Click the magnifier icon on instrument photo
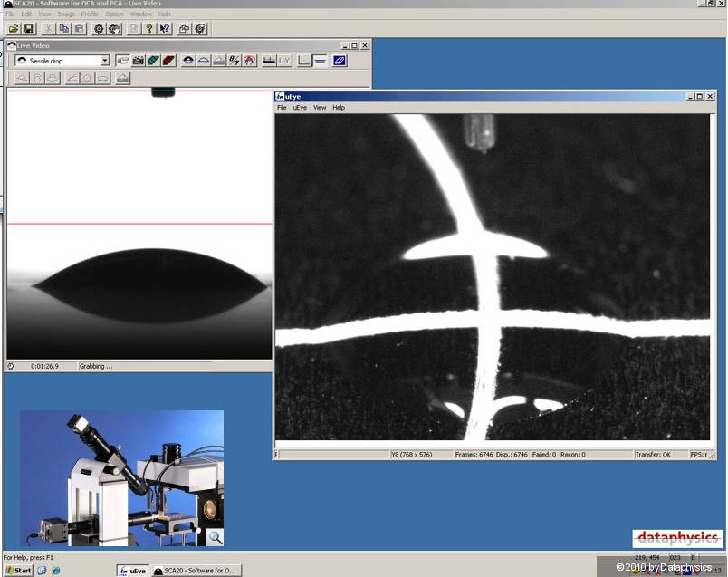 pyautogui.click(x=215, y=537)
